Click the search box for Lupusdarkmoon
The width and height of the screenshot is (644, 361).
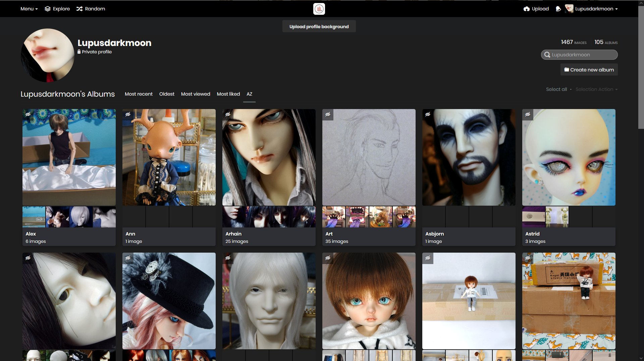[x=579, y=55]
